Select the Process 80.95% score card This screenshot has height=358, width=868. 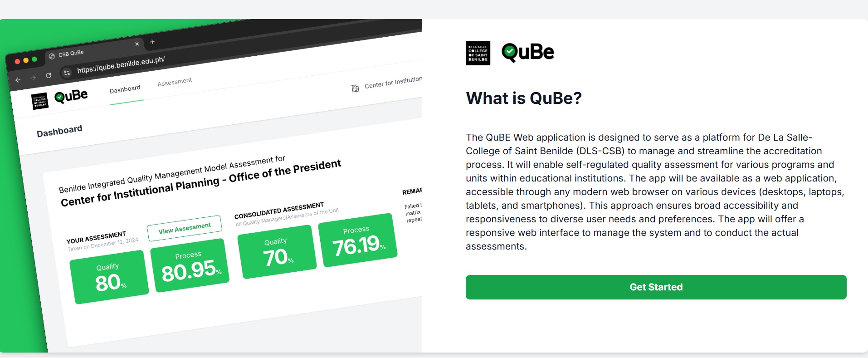(x=190, y=265)
